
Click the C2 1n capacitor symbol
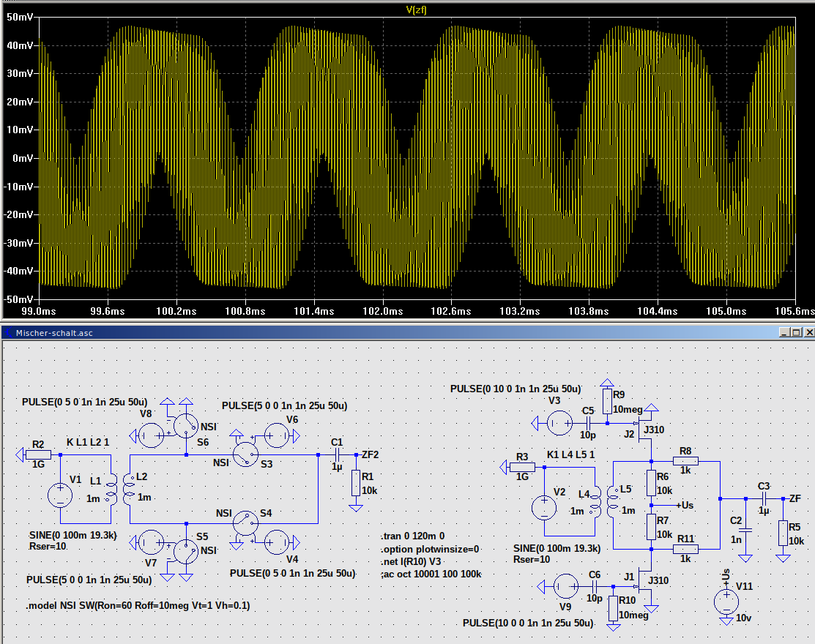point(745,528)
